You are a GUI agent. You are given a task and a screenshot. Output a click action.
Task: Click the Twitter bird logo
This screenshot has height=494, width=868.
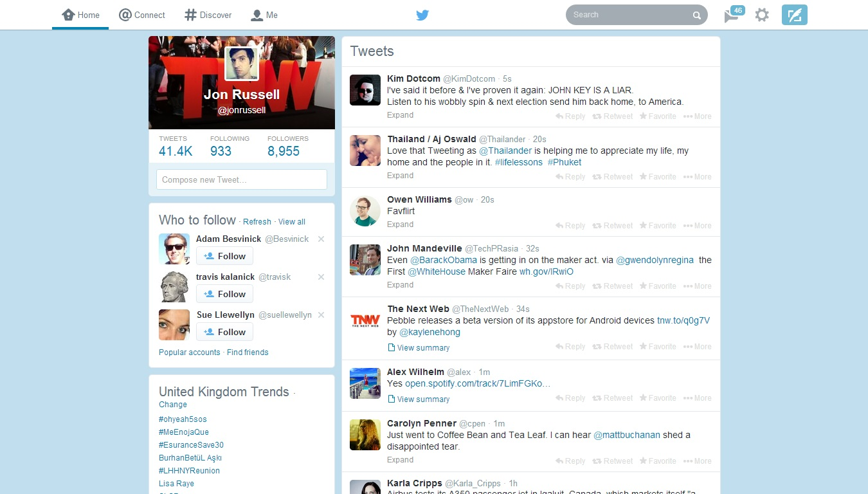tap(422, 15)
